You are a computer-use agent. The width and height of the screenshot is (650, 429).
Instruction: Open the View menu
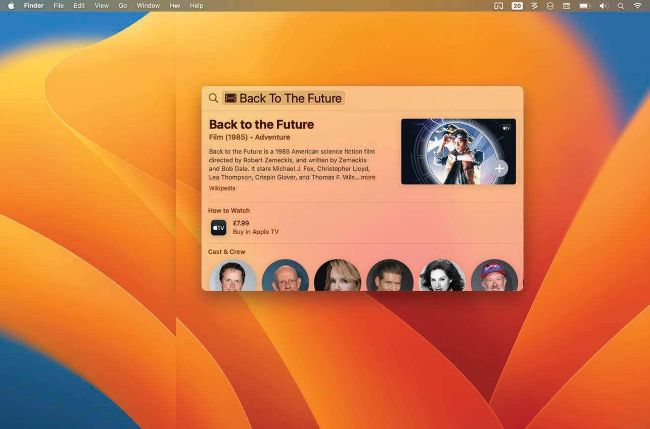pos(102,6)
